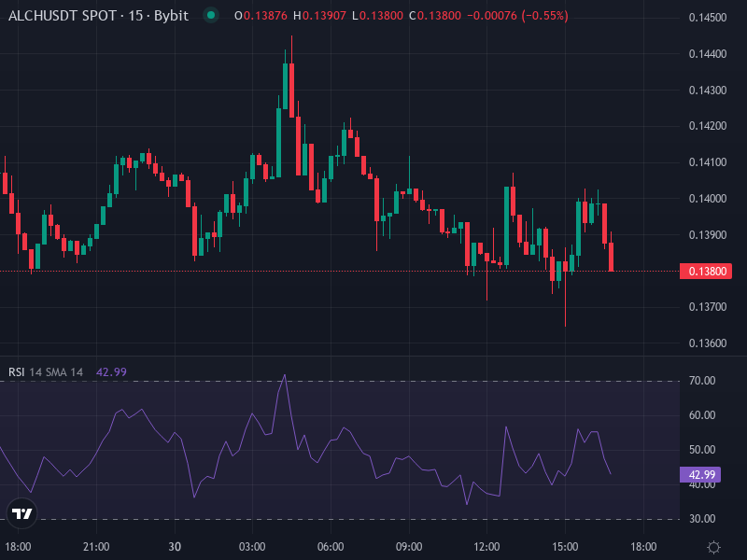Click the TradingView logo
747x560 pixels.
click(x=21, y=512)
